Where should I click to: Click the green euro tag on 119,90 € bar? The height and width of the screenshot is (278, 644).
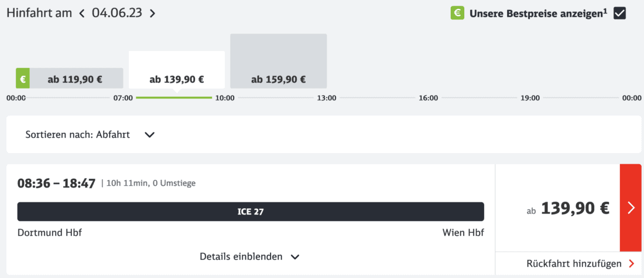(x=23, y=79)
